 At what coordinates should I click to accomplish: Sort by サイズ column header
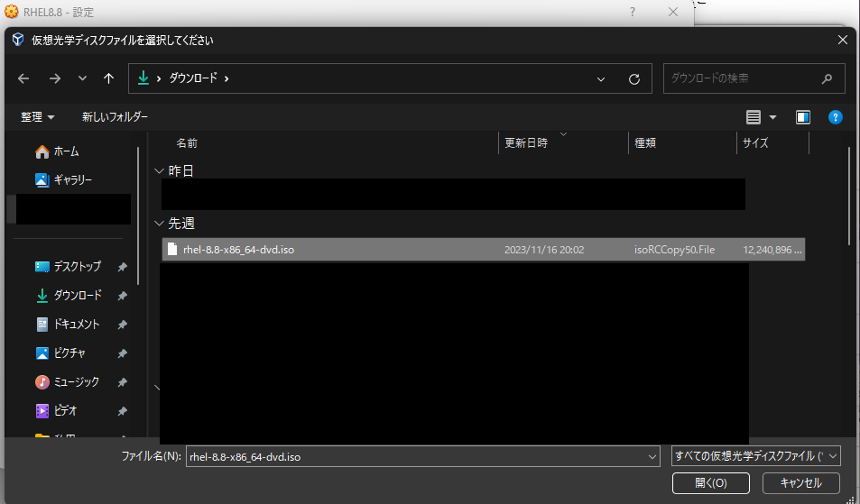[x=755, y=143]
